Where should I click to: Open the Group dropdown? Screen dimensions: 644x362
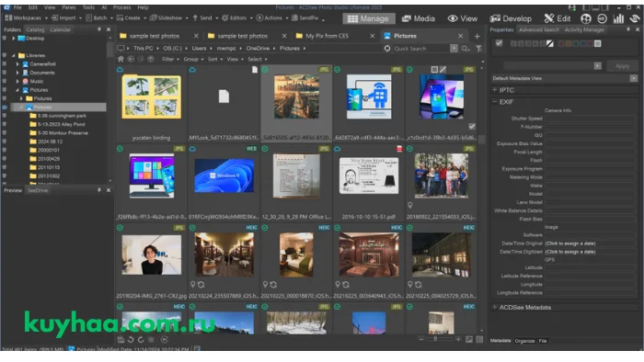[193, 59]
